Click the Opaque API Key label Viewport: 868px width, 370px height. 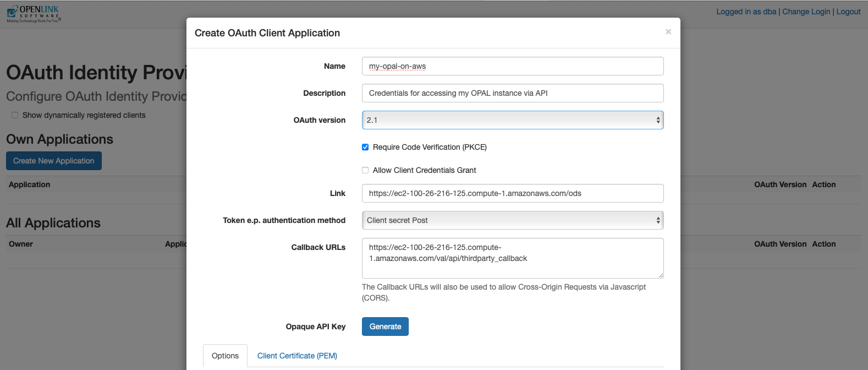(x=316, y=327)
